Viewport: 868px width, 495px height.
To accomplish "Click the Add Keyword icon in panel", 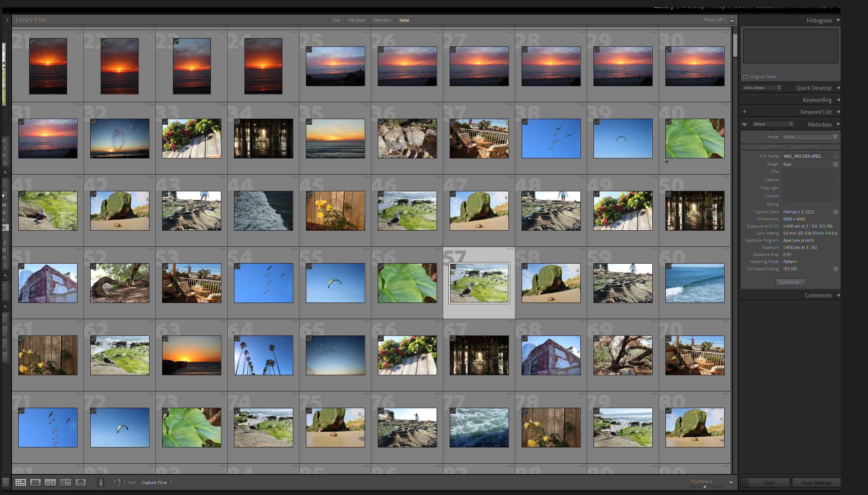I will click(x=744, y=112).
